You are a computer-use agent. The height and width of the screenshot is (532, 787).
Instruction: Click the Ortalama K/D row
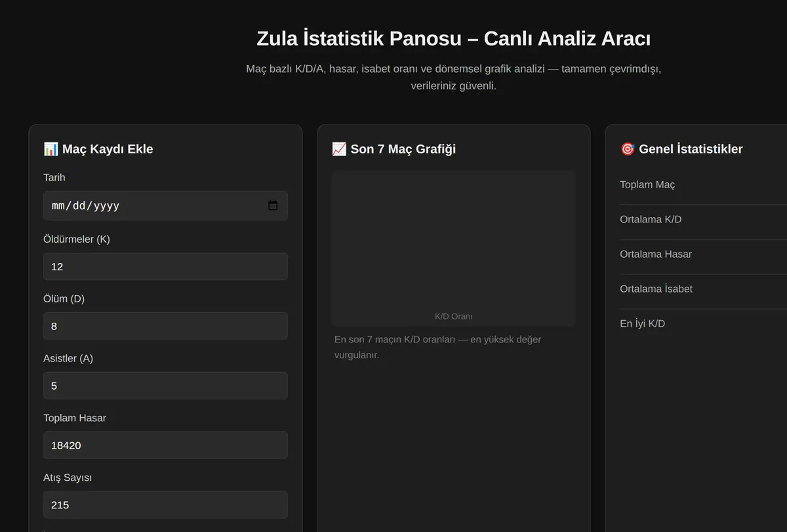coord(703,220)
